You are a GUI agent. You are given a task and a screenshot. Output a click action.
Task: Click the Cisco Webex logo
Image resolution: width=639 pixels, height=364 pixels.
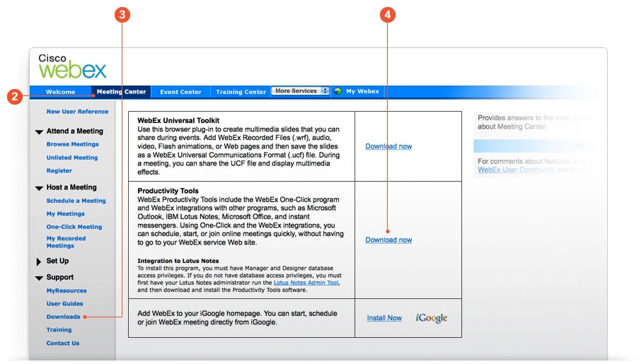tap(72, 66)
